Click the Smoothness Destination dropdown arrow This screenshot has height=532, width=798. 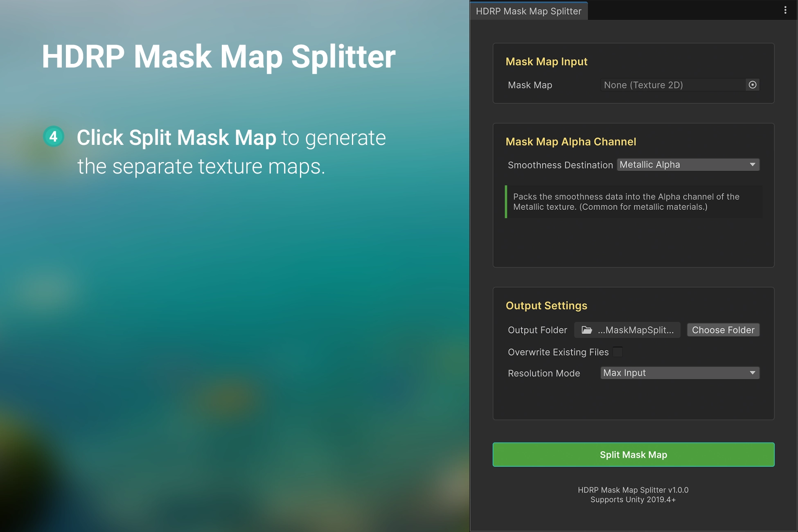pos(752,165)
